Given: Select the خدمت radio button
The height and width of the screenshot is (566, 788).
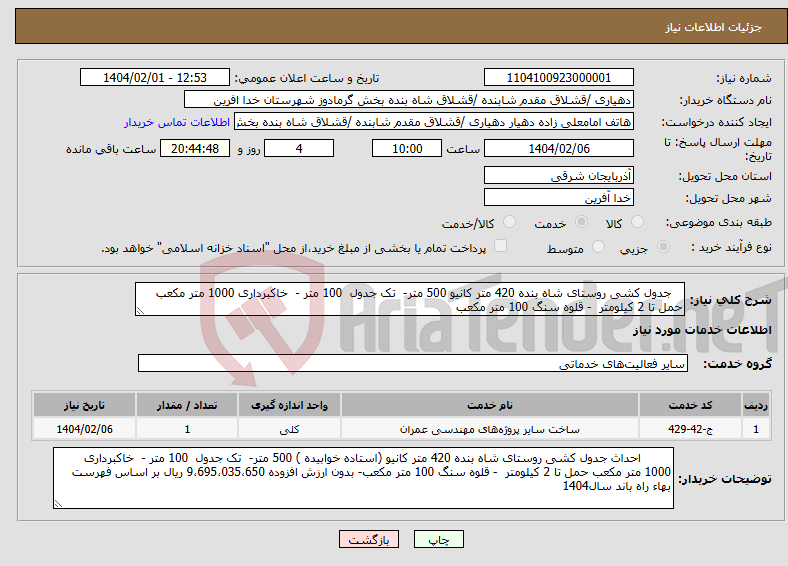Looking at the screenshot, I should 581,222.
